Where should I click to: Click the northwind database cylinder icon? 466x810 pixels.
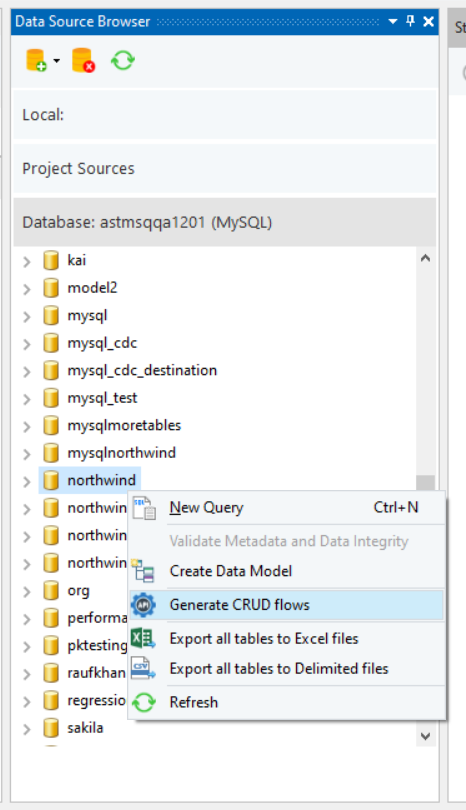pos(51,480)
